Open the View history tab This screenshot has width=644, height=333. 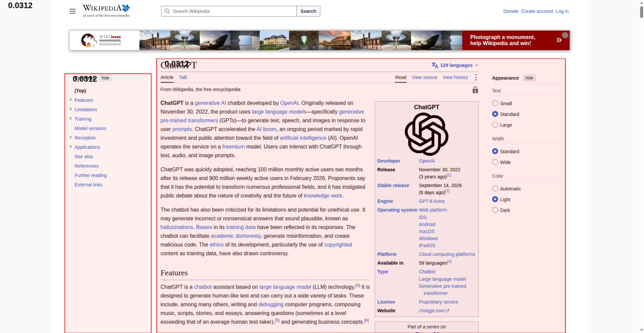click(x=455, y=77)
